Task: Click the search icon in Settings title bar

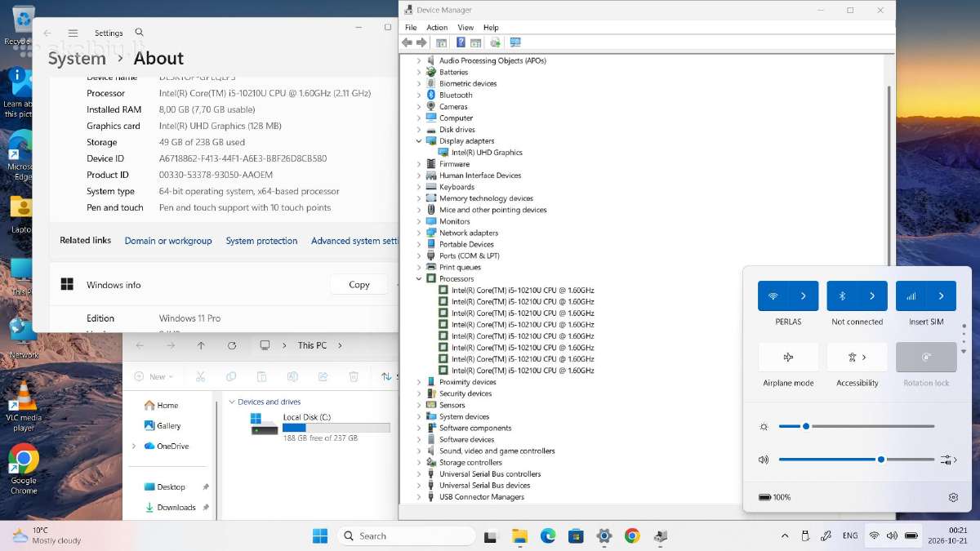Action: [139, 33]
